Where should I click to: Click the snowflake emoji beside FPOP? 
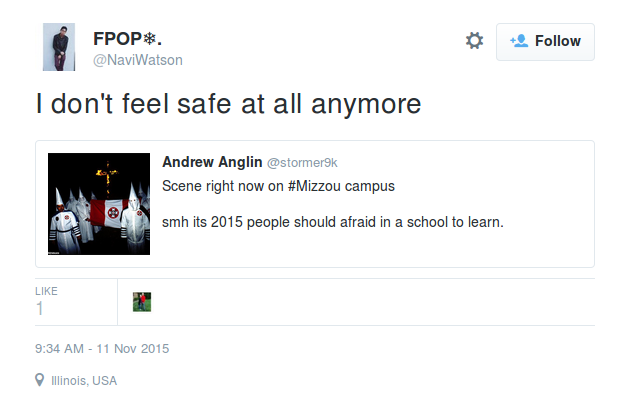pyautogui.click(x=147, y=39)
